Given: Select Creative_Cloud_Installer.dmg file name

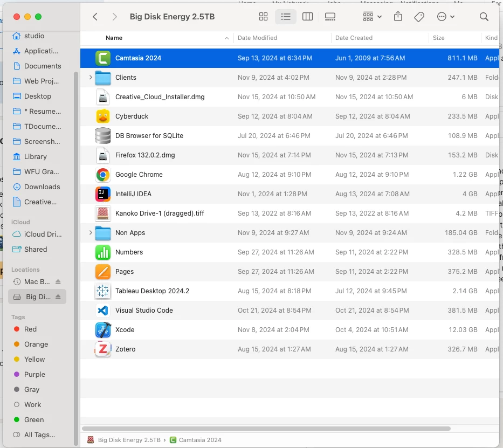Looking at the screenshot, I should 160,97.
